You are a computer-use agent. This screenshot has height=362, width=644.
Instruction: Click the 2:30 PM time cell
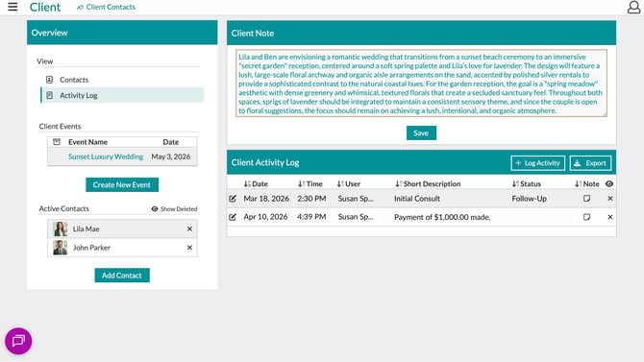[x=311, y=198]
